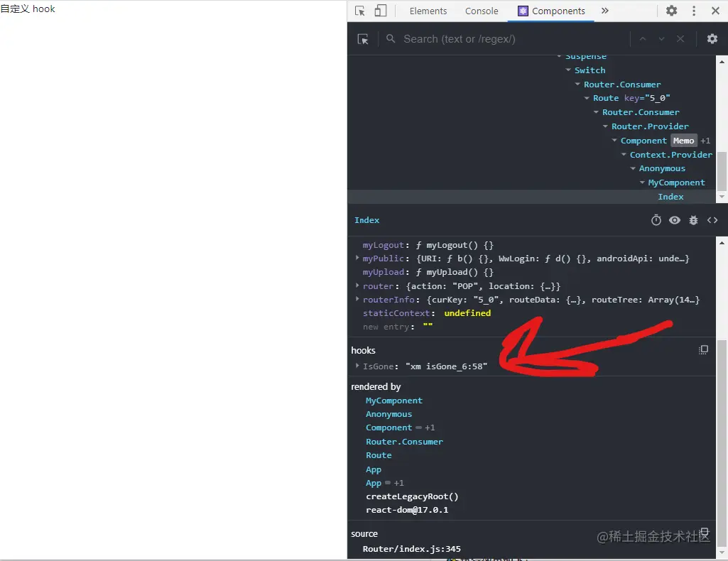
Task: Show more DevTools tabs chevron
Action: (604, 11)
